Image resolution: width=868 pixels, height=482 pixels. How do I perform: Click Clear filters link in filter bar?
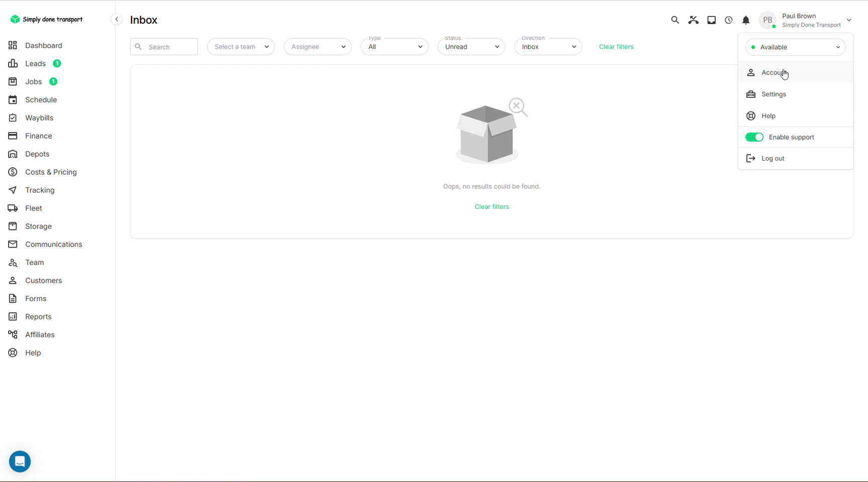click(x=616, y=47)
